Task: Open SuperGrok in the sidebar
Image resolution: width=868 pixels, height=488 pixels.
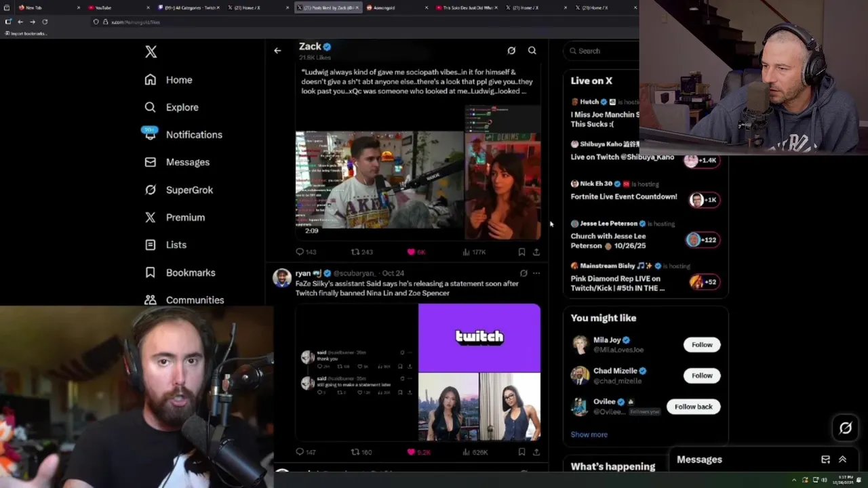Action: click(x=179, y=190)
